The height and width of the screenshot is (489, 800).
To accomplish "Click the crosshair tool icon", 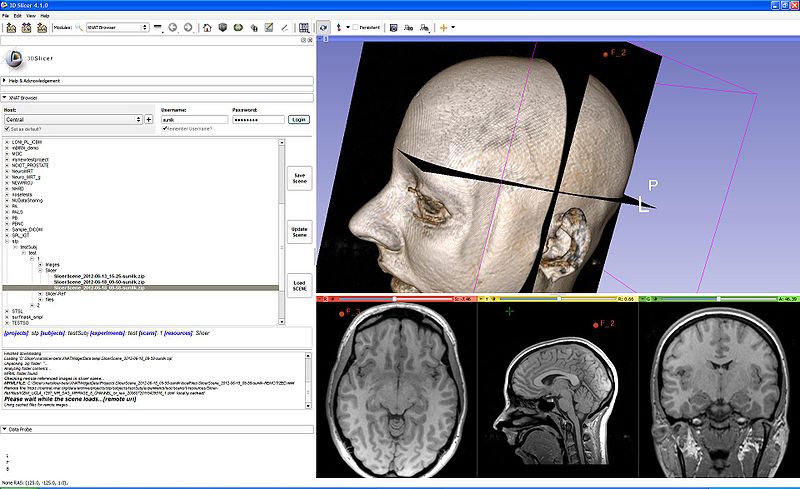I will [x=443, y=27].
